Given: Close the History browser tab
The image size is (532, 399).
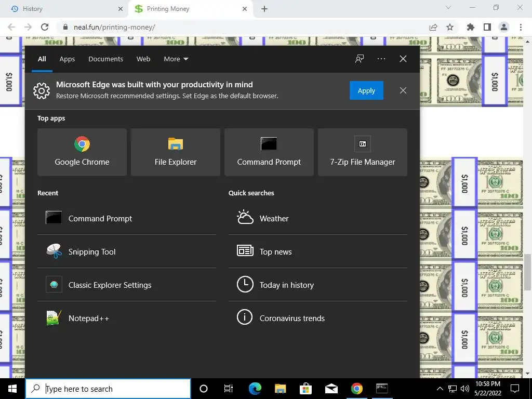Looking at the screenshot, I should coord(121,9).
